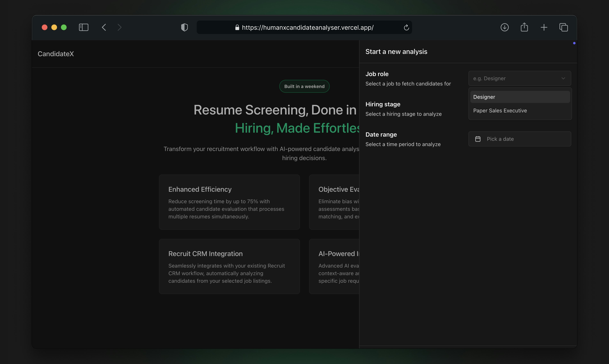Click the CandidateX logo link

tap(56, 54)
